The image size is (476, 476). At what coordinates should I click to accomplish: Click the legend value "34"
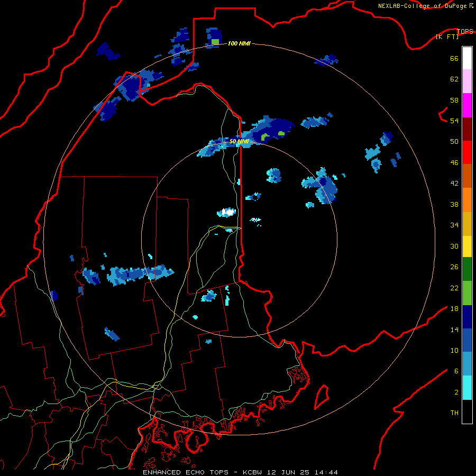(x=454, y=225)
